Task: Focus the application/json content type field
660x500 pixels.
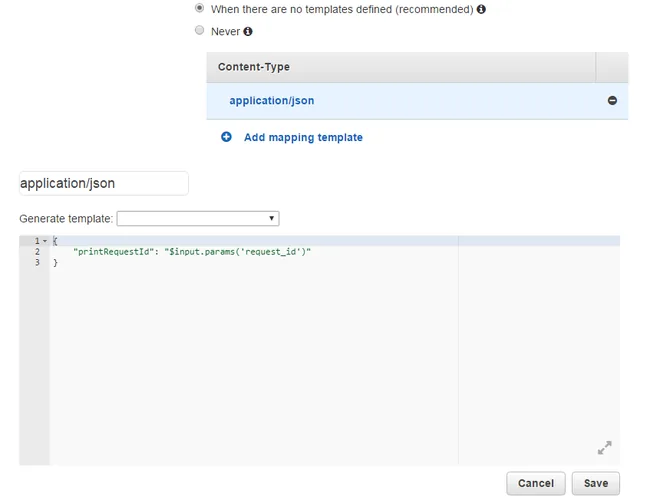Action: pos(104,184)
